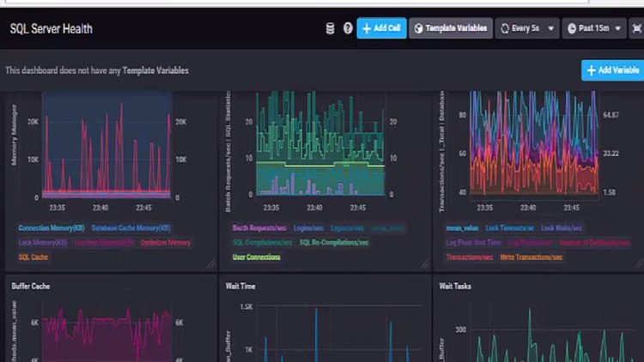The width and height of the screenshot is (644, 362).
Task: Click the Buffer Cache cell title
Action: pyautogui.click(x=31, y=286)
